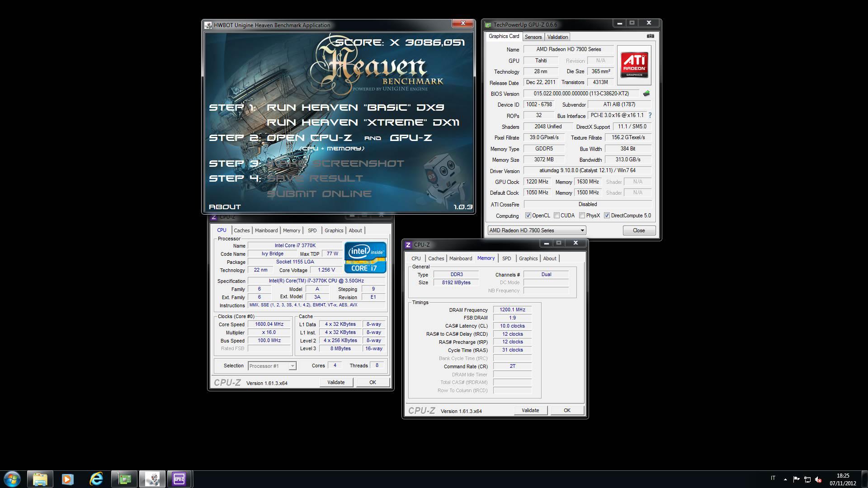Click Take Screenshot in Step 3

(x=335, y=164)
